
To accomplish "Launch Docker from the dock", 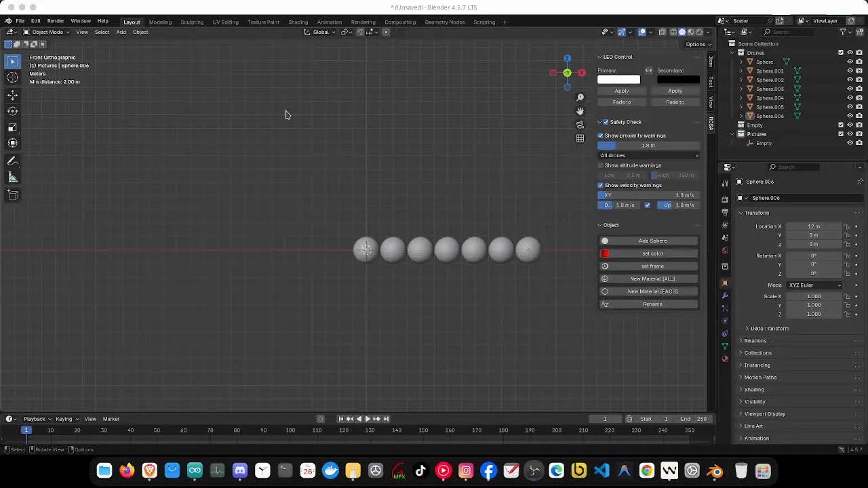I will [330, 470].
